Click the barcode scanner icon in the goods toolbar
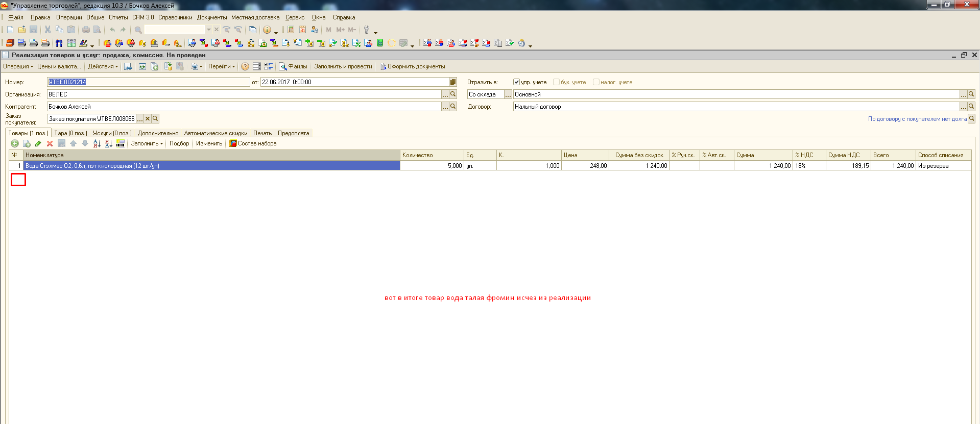The height and width of the screenshot is (424, 980). point(121,144)
